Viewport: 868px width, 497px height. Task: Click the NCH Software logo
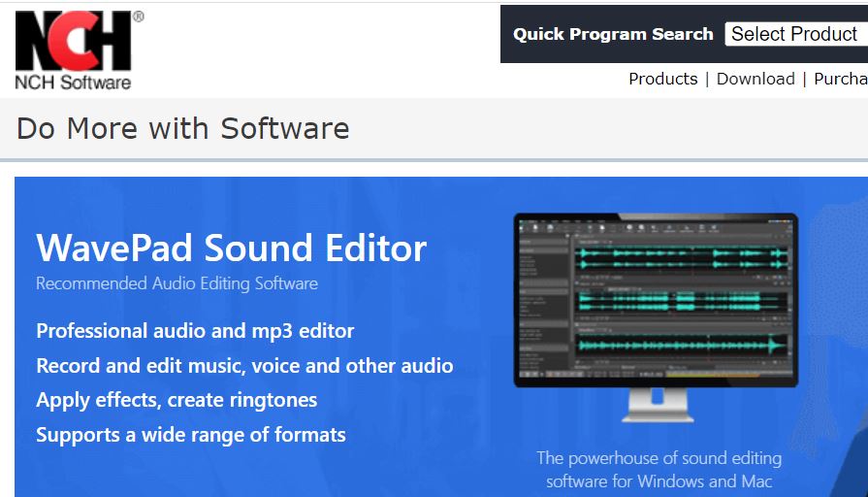(79, 50)
